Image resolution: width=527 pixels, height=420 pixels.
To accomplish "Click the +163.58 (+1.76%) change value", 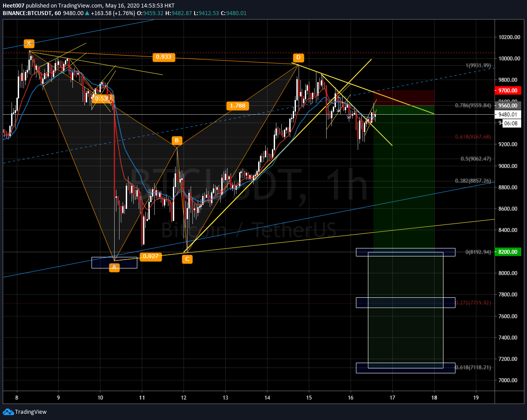I will click(x=113, y=13).
